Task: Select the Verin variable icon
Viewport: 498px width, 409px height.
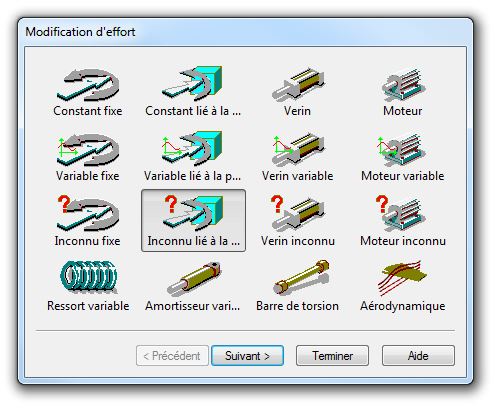Action: click(298, 149)
